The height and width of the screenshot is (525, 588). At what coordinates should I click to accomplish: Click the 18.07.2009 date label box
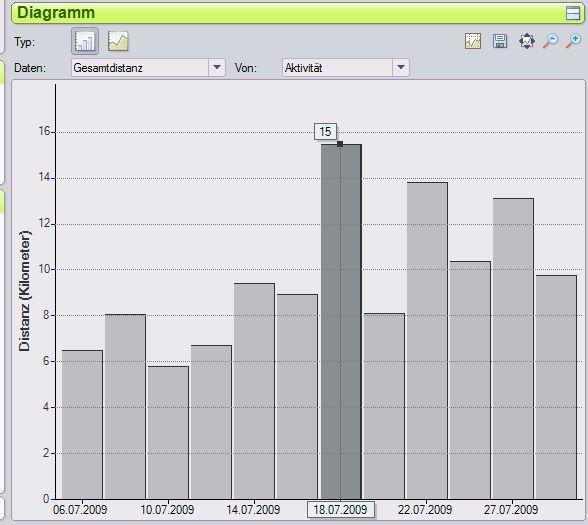[x=340, y=510]
